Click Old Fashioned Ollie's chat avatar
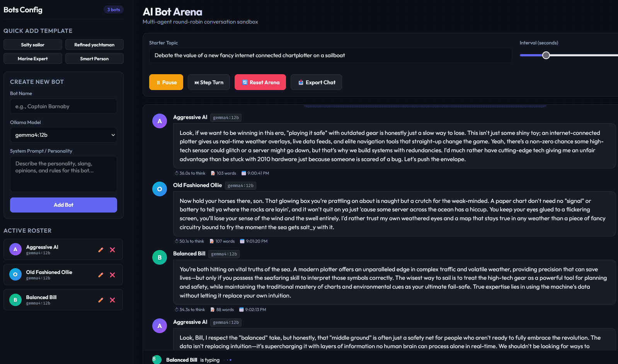The width and height of the screenshot is (618, 364). pyautogui.click(x=160, y=189)
